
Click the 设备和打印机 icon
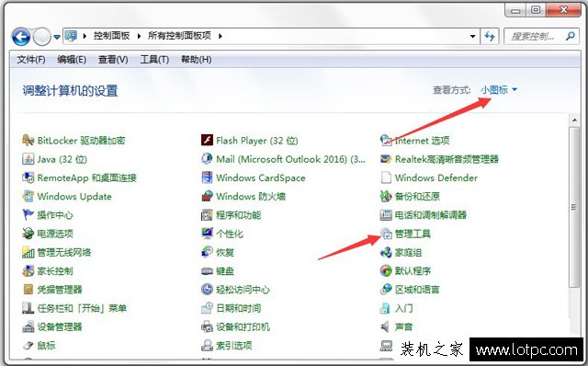coord(207,326)
